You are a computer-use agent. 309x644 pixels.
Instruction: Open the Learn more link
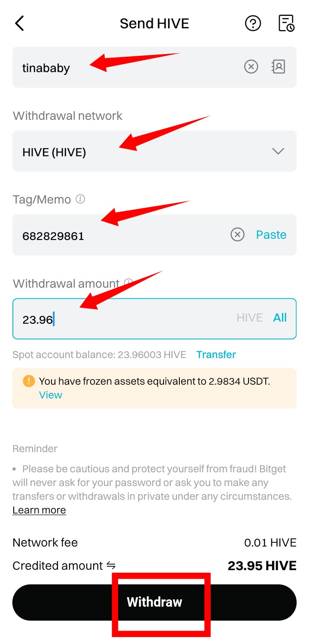click(39, 510)
